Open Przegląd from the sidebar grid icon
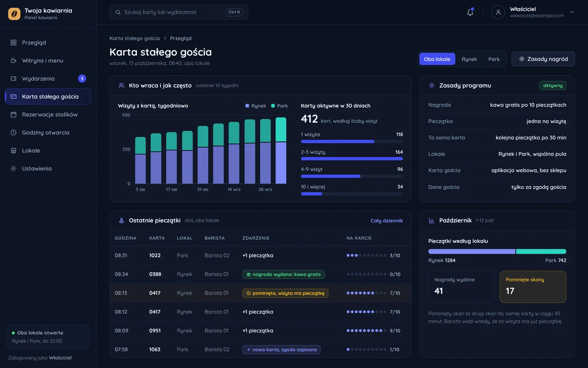588x368 pixels. click(14, 43)
